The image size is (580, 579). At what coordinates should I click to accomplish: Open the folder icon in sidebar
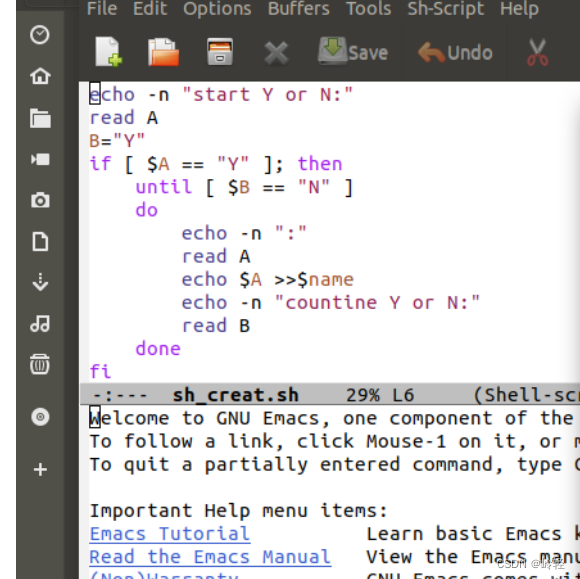point(40,118)
